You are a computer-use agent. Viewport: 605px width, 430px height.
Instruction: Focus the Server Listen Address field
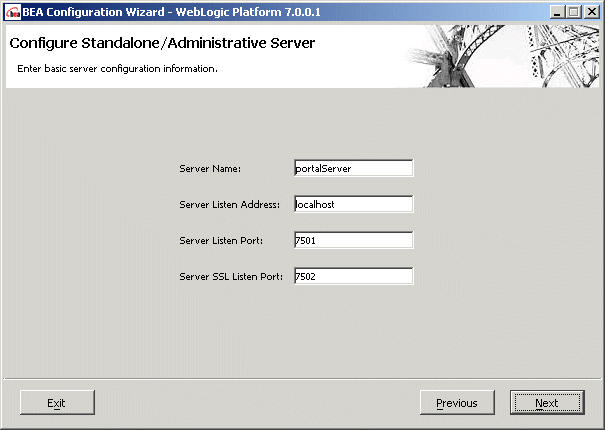pos(353,204)
